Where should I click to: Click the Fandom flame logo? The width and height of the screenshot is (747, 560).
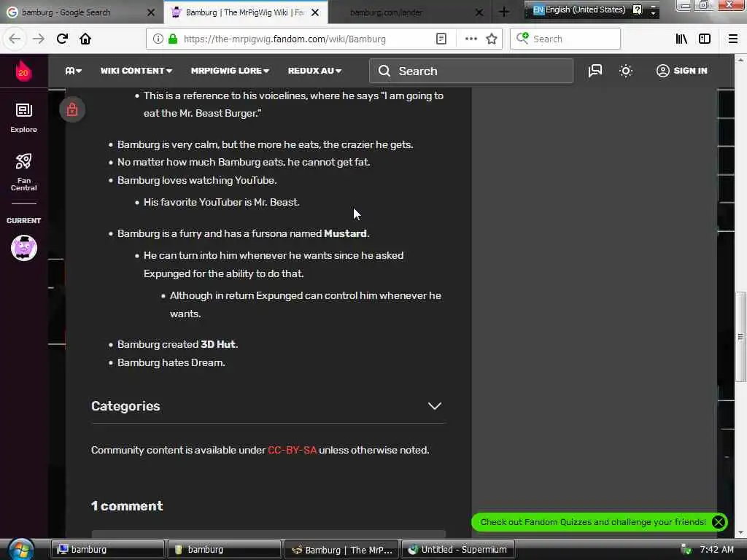pyautogui.click(x=23, y=71)
